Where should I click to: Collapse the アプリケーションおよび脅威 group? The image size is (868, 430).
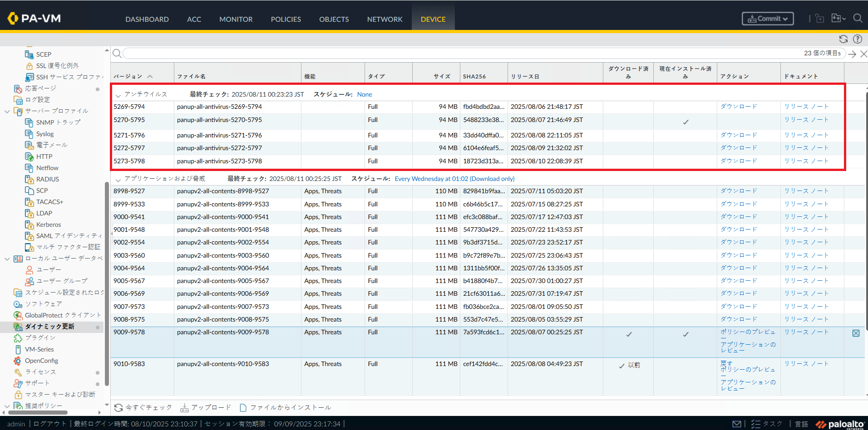118,180
